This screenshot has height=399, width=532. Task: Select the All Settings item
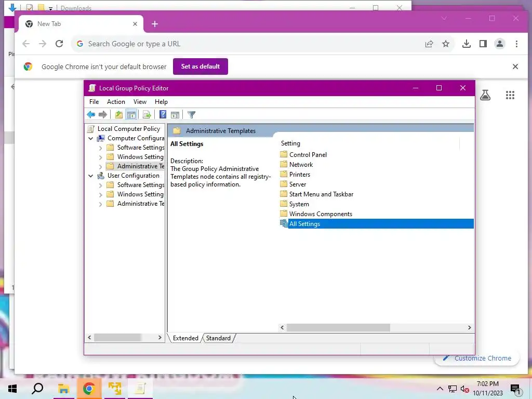pyautogui.click(x=377, y=223)
